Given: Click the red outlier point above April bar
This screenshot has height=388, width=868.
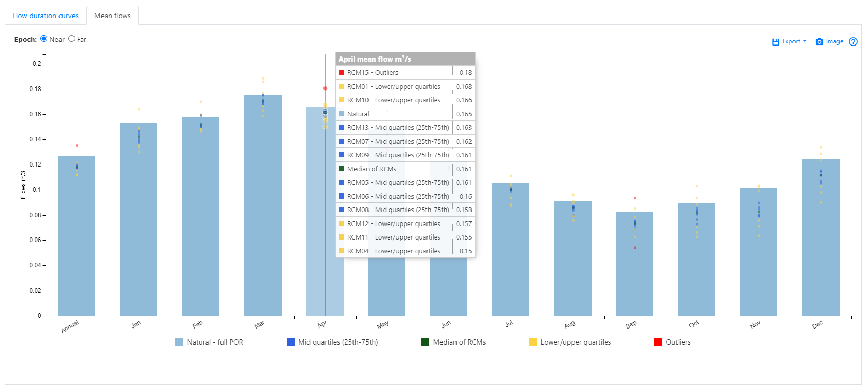Looking at the screenshot, I should click(x=325, y=88).
